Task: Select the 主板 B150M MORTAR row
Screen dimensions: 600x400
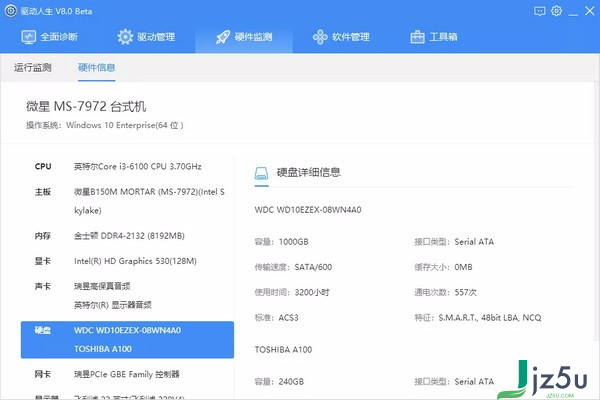Action: pyautogui.click(x=127, y=201)
